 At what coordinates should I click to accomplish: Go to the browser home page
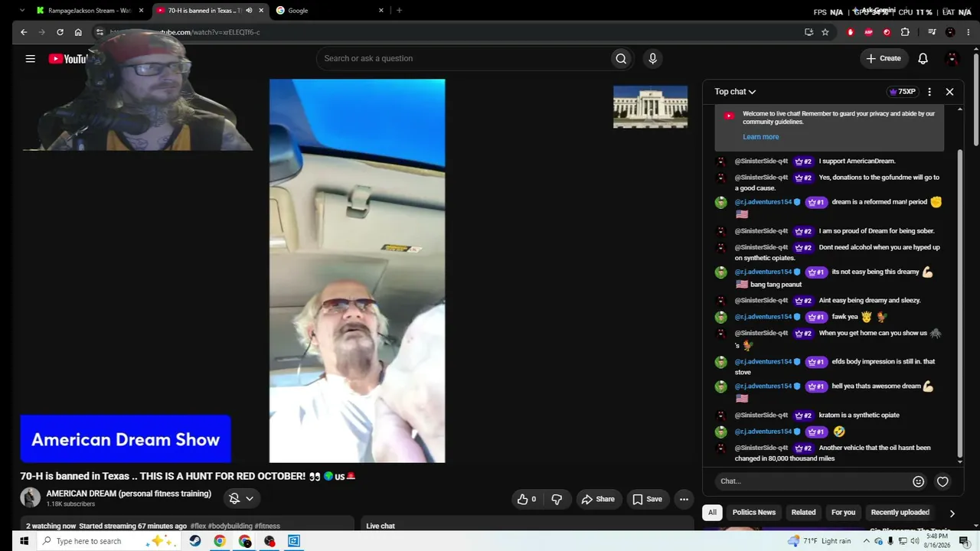coord(78,32)
